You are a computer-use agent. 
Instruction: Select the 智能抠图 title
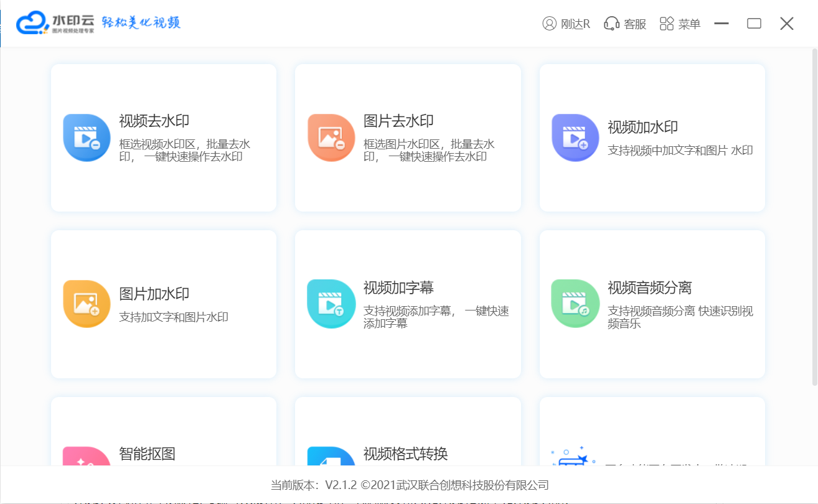point(147,454)
